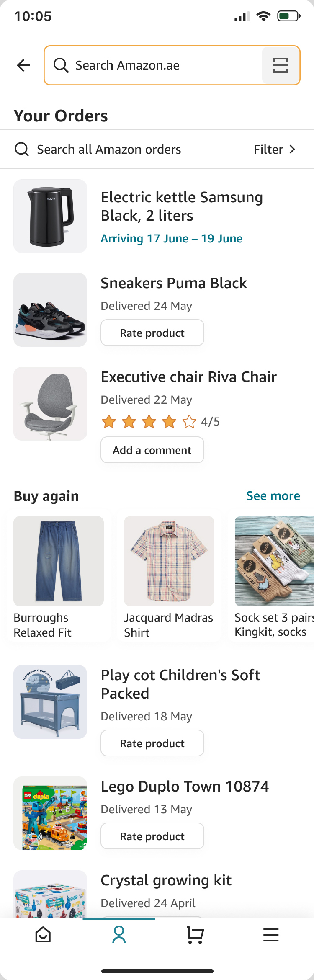Click the fifth empty rating star

point(189,421)
